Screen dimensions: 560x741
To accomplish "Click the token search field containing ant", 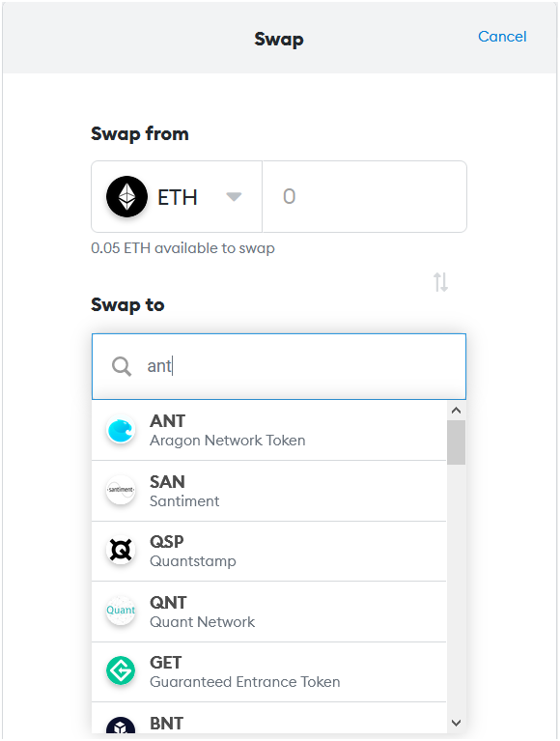I will [x=279, y=366].
